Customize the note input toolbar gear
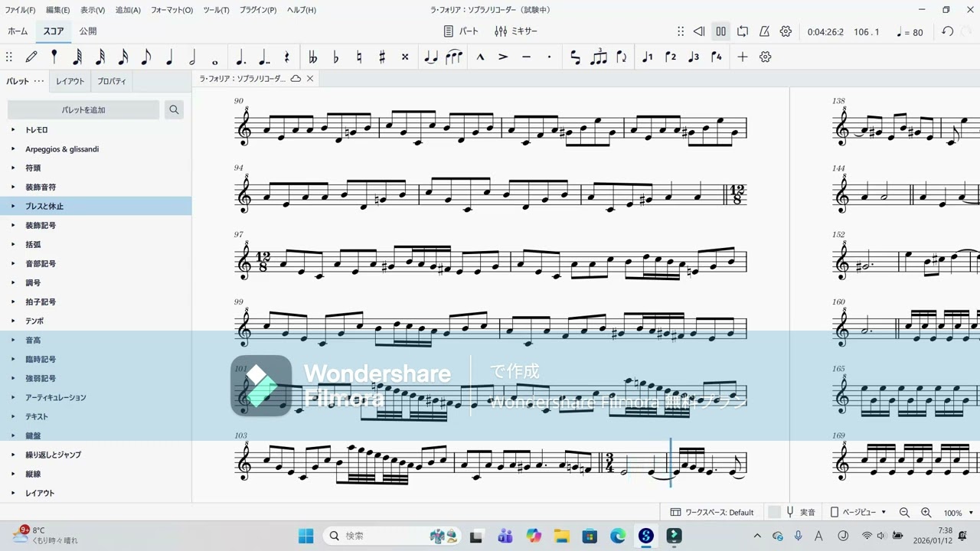Screen dimensions: 980x551 tap(765, 57)
